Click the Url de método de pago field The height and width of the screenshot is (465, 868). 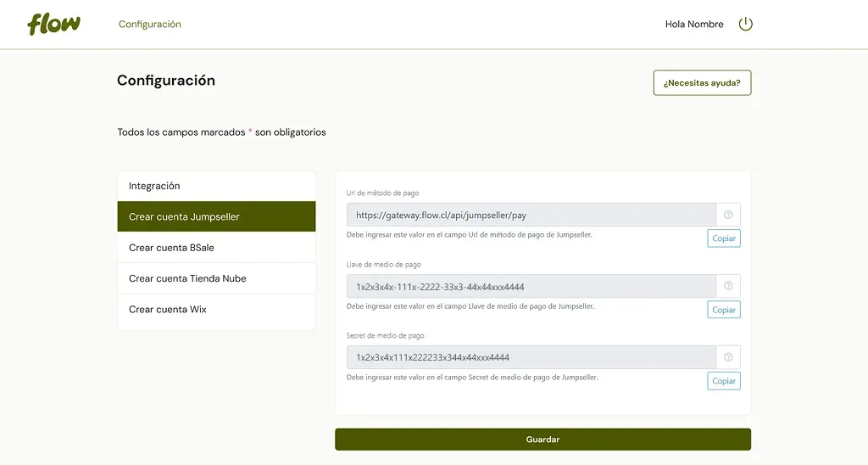(531, 215)
